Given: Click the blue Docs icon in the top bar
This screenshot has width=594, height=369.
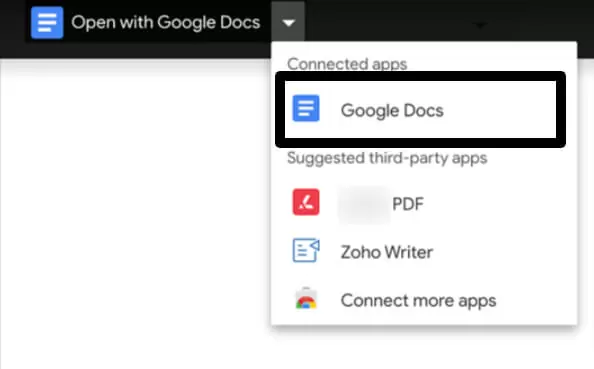Looking at the screenshot, I should pyautogui.click(x=47, y=22).
